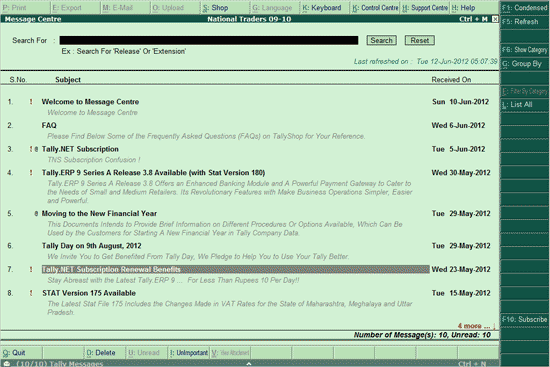The image size is (550, 367).
Task: Click L: List All
Action: [x=524, y=105]
